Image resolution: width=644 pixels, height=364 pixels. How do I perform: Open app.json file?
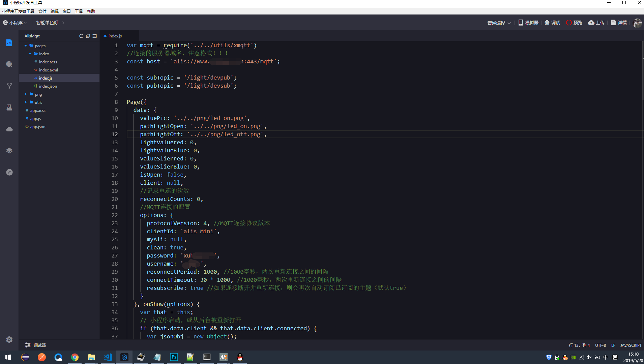[37, 127]
